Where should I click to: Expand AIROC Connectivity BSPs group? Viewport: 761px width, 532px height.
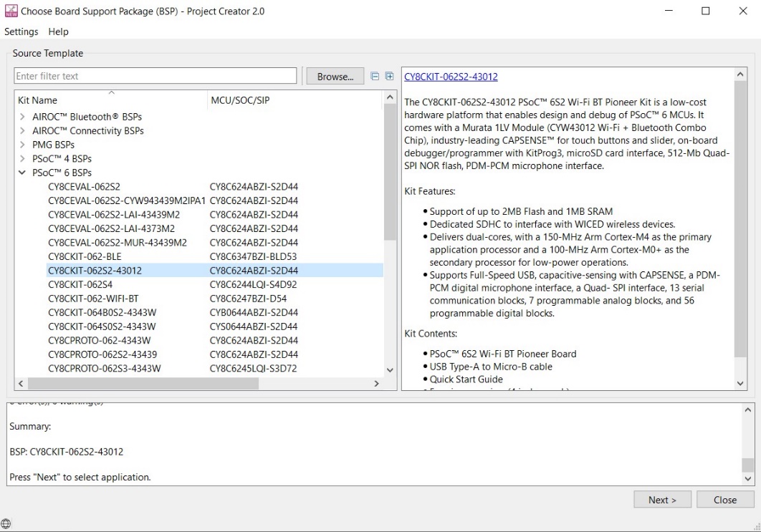pyautogui.click(x=22, y=131)
